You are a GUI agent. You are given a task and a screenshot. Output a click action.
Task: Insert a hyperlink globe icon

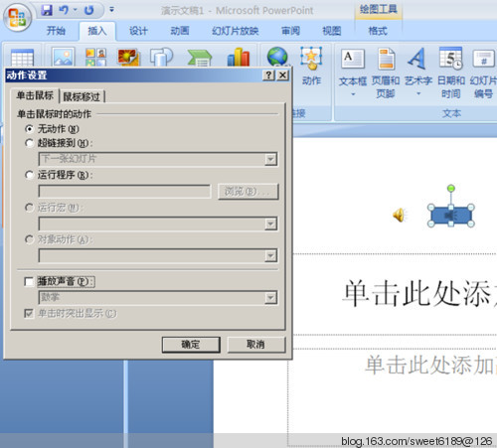point(277,57)
